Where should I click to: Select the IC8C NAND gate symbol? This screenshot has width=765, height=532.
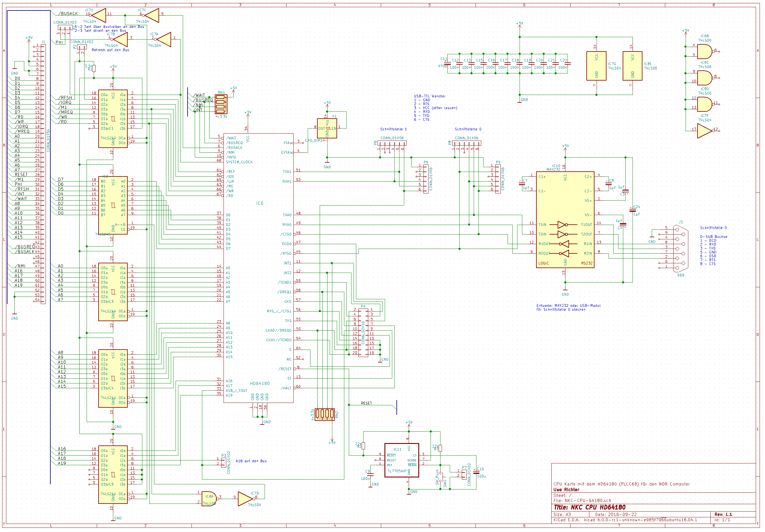coord(706,78)
